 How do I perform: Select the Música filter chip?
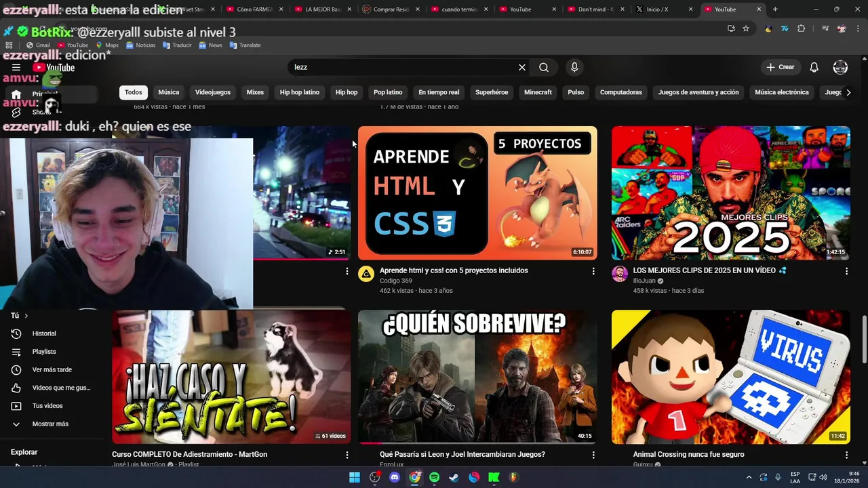point(169,92)
